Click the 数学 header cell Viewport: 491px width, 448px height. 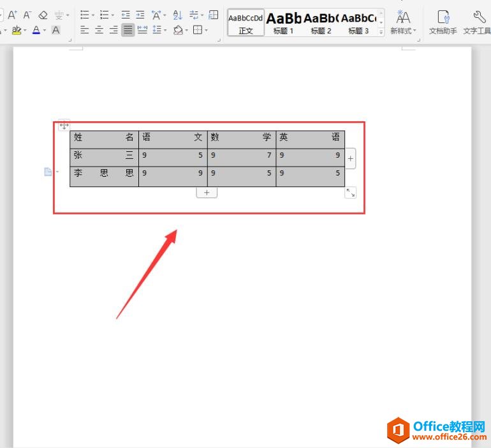242,140
